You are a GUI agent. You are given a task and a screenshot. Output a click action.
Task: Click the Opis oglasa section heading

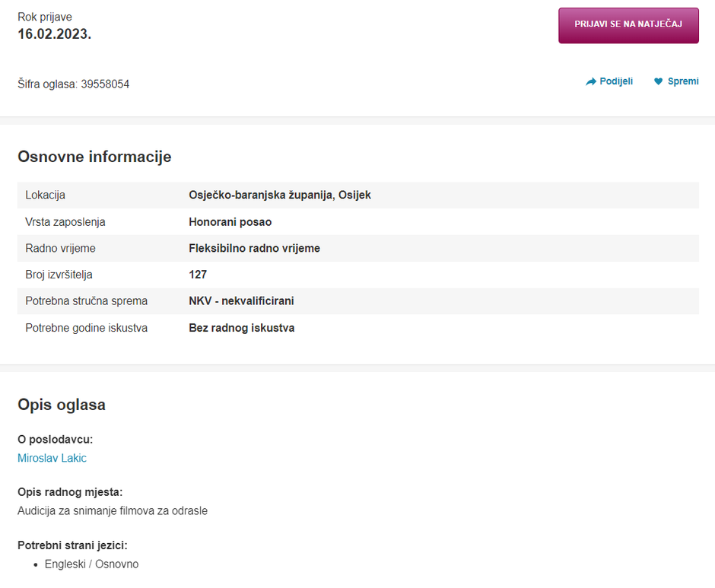click(62, 405)
